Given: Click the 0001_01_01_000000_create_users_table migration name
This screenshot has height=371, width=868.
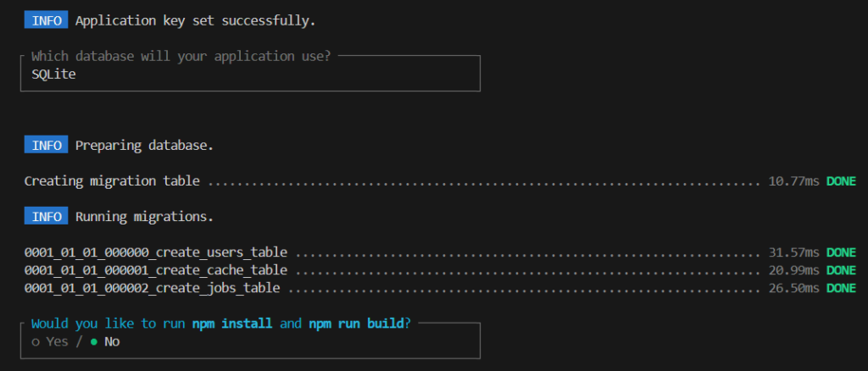Looking at the screenshot, I should coord(156,252).
